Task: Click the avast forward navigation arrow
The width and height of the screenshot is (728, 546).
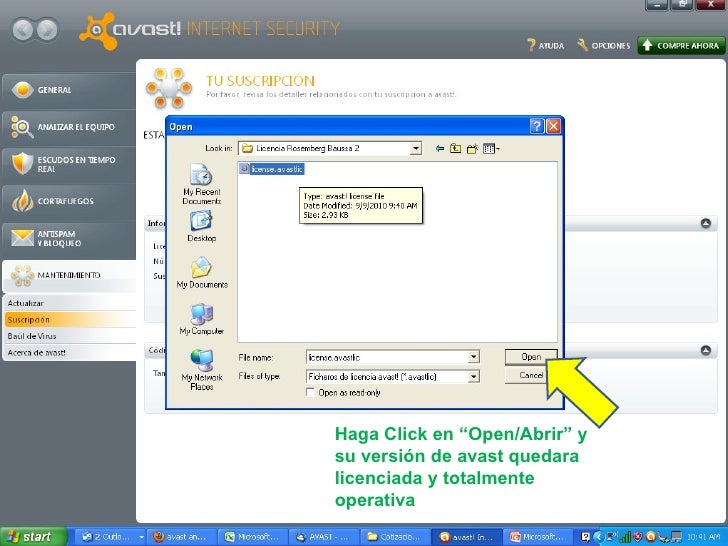Action: click(47, 30)
